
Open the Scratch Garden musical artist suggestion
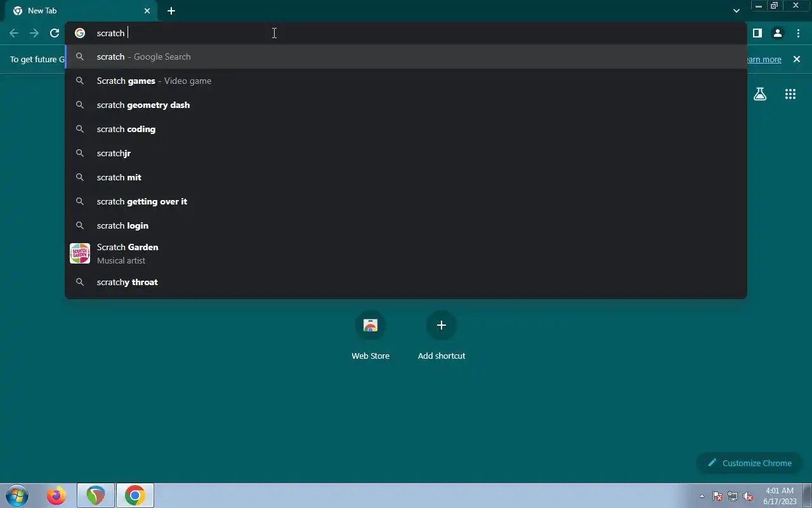click(x=406, y=253)
